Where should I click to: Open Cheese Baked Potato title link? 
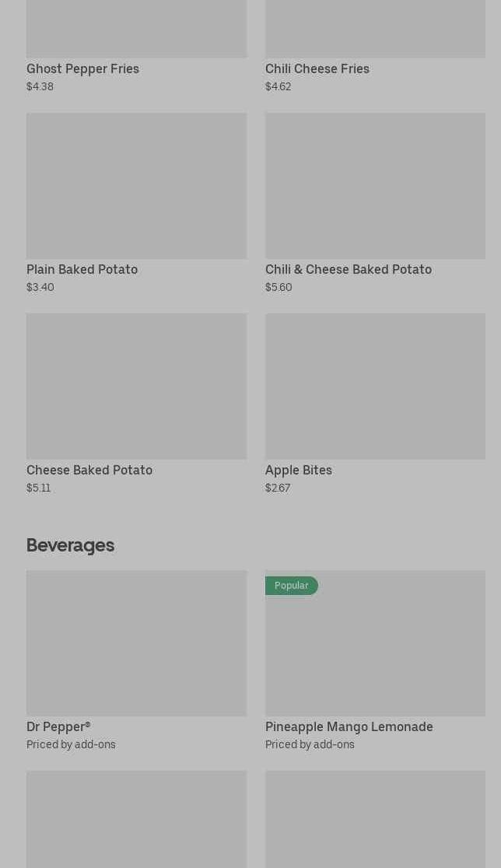coord(89,470)
